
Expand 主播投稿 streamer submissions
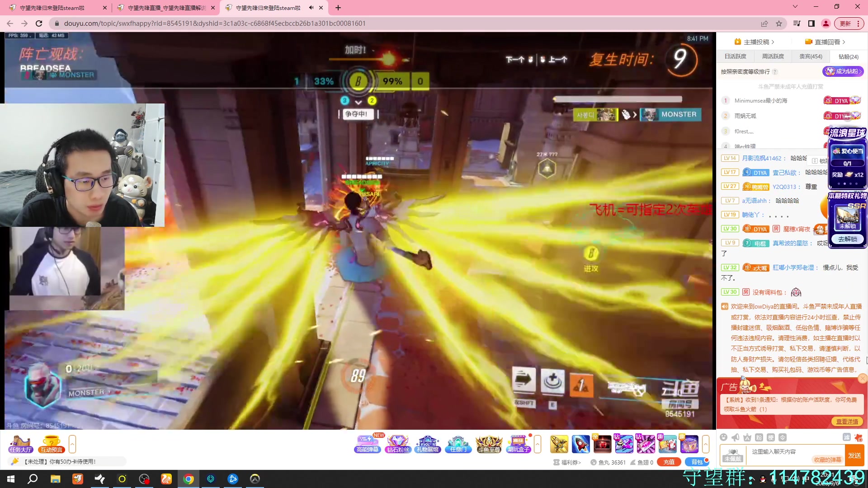click(755, 42)
